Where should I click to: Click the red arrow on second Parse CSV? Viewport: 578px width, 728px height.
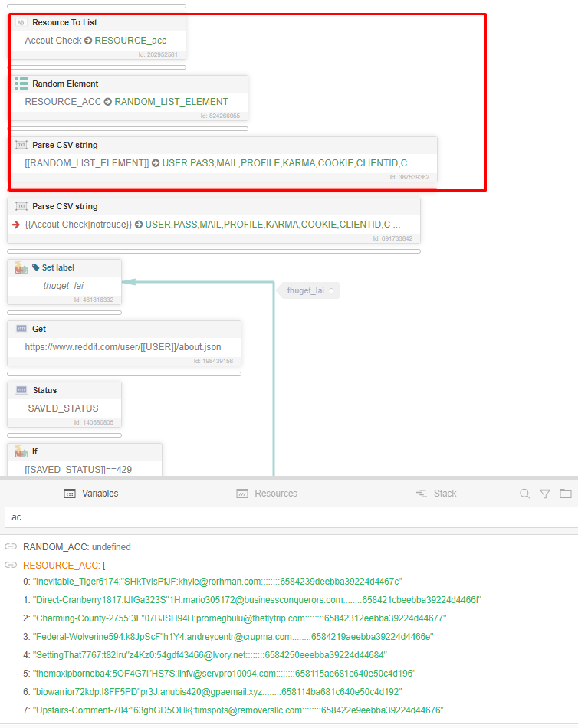tap(16, 225)
